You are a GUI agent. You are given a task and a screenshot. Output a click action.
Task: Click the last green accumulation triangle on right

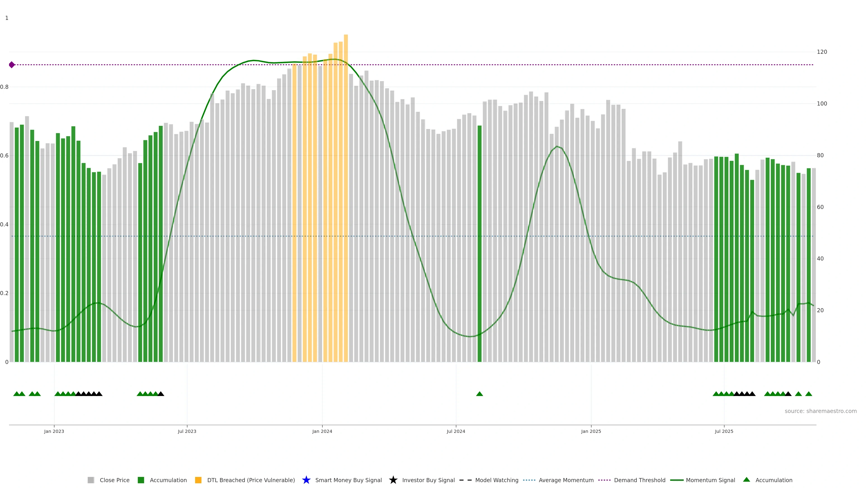pyautogui.click(x=808, y=394)
